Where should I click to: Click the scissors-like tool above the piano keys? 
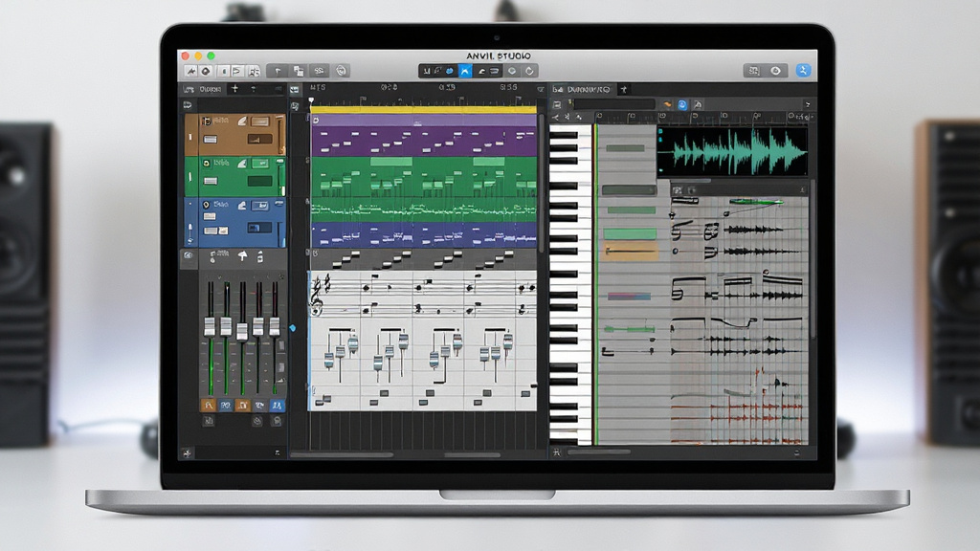point(556,117)
